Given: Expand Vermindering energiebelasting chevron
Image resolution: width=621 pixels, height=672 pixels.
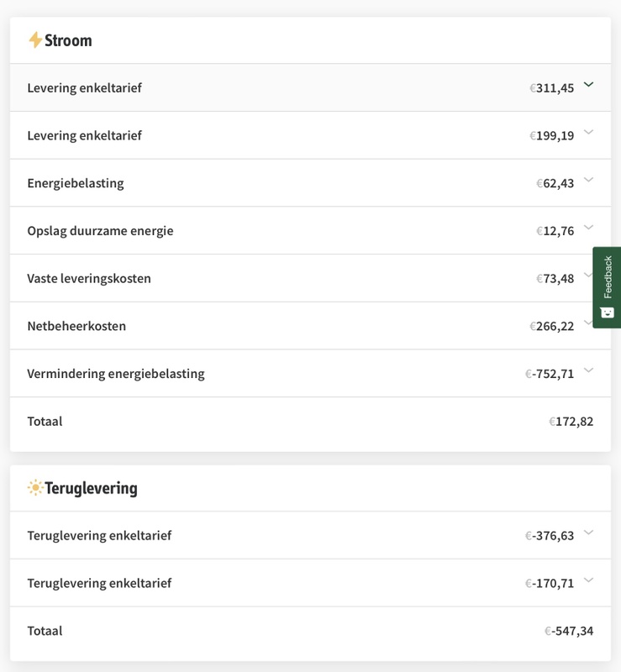Looking at the screenshot, I should tap(588, 370).
